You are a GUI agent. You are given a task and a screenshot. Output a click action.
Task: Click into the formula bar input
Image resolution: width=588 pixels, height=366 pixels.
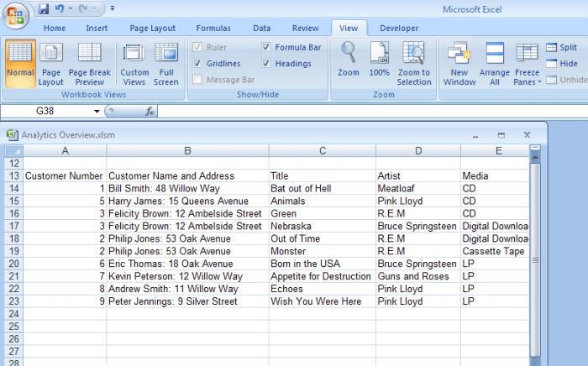371,112
